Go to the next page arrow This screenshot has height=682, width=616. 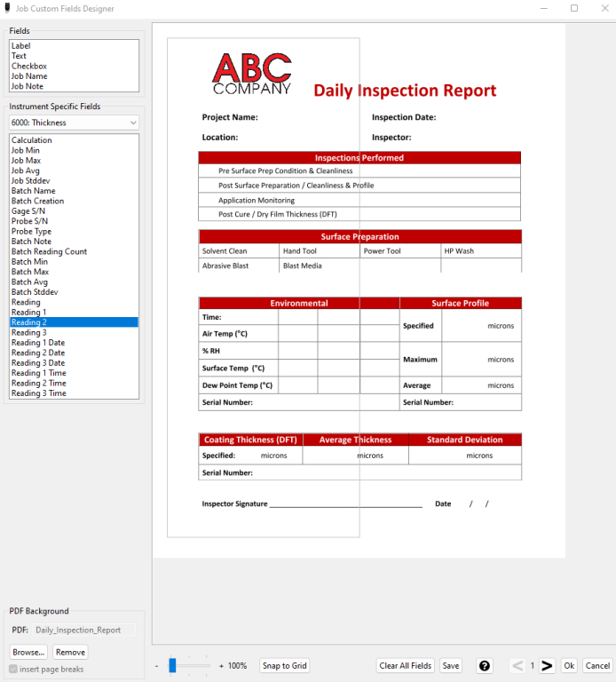tap(547, 666)
